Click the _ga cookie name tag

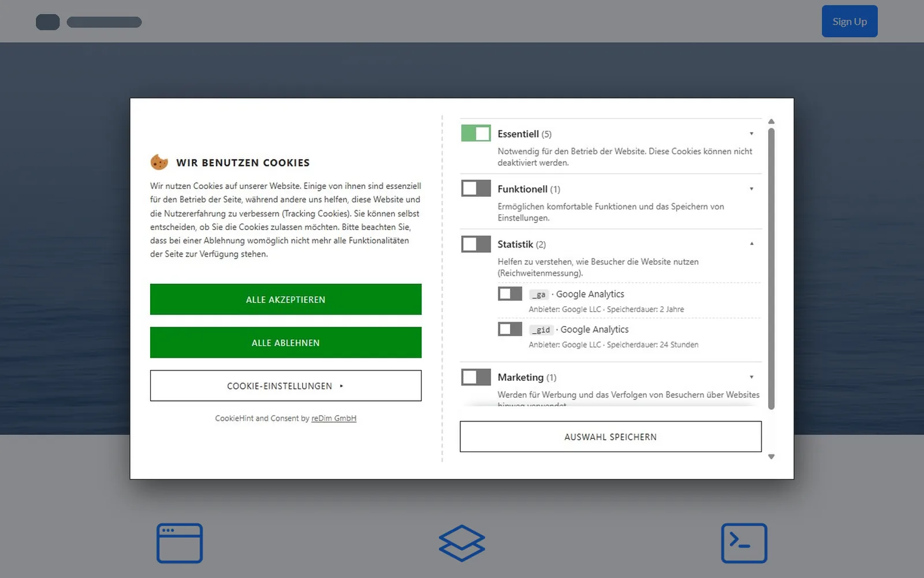(539, 295)
